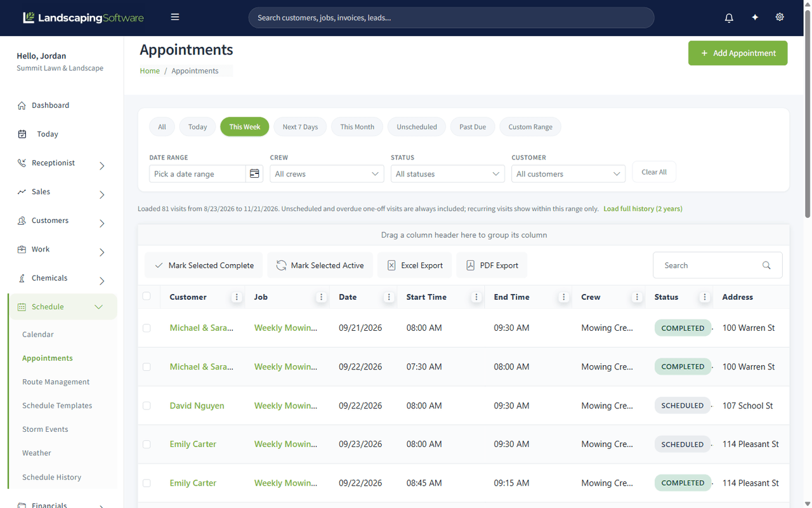This screenshot has width=812, height=508.
Task: Open Date column options menu
Action: point(389,297)
